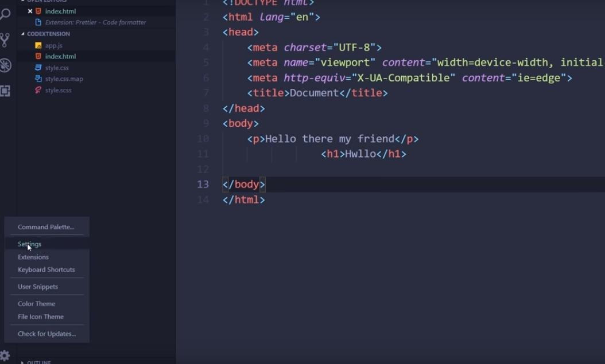Open index.html under Open Editors
The image size is (605, 364).
(61, 11)
